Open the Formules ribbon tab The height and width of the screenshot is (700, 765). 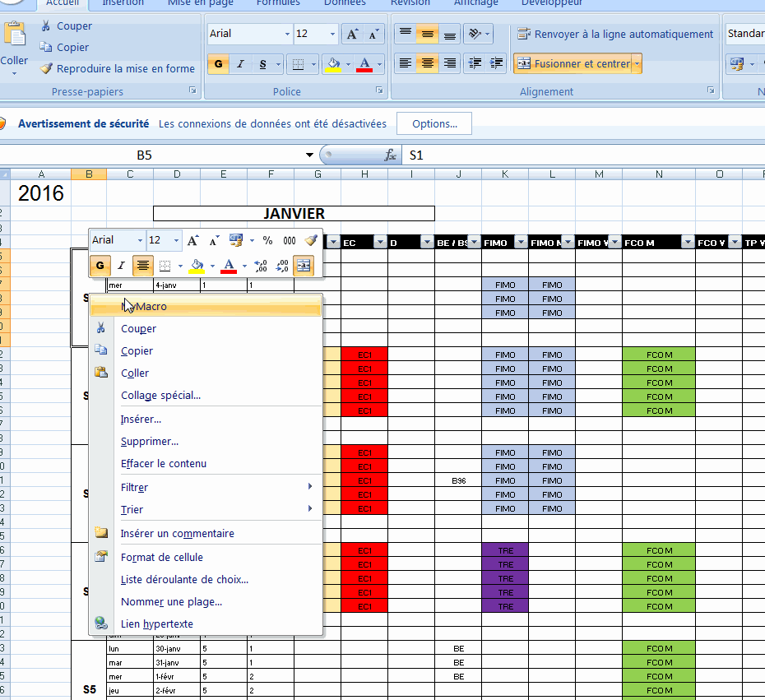(278, 3)
